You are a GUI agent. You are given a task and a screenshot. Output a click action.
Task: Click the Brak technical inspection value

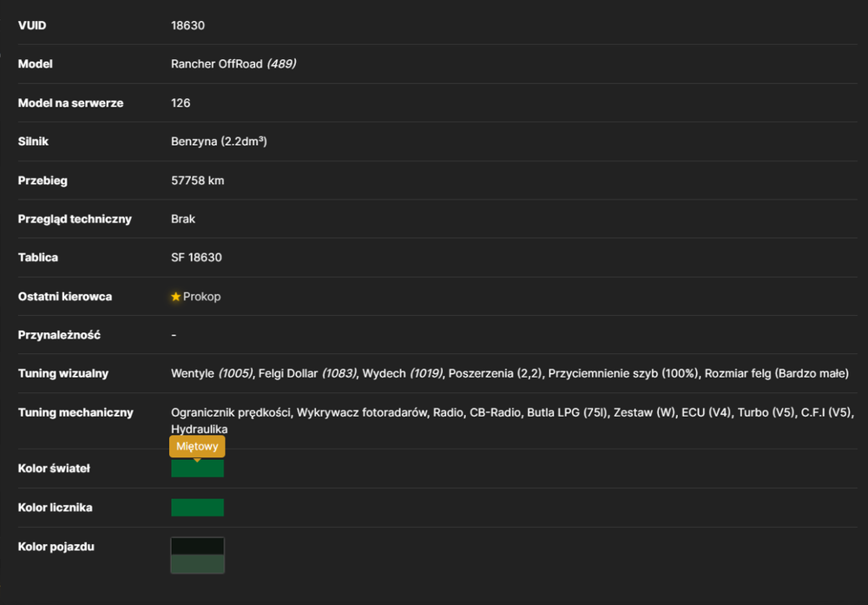pos(182,219)
